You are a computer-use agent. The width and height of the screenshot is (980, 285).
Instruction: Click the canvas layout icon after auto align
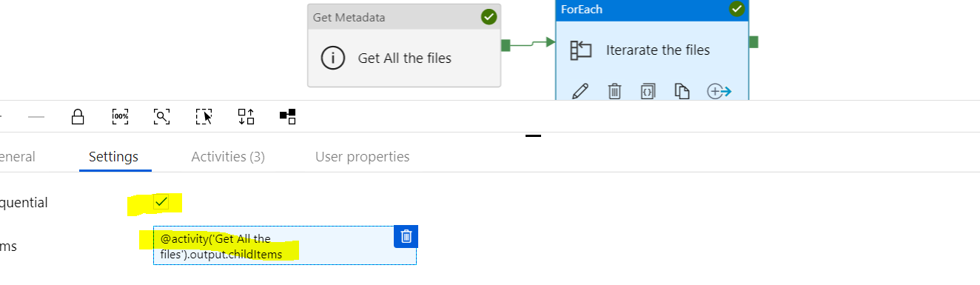coord(288,116)
